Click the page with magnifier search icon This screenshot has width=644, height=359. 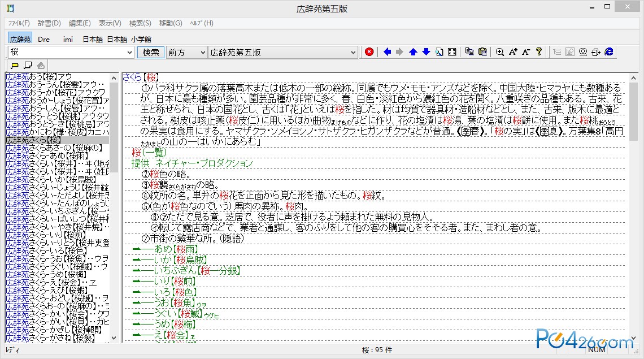point(439,52)
